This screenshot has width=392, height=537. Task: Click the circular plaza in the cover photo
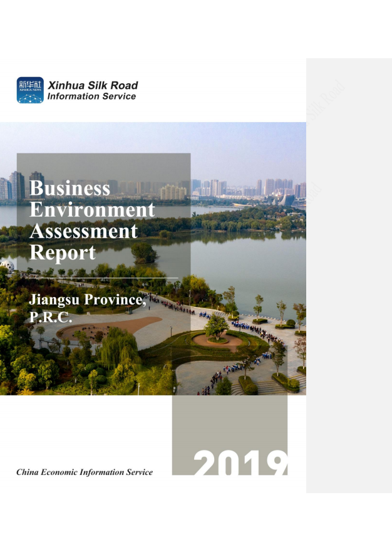[216, 340]
